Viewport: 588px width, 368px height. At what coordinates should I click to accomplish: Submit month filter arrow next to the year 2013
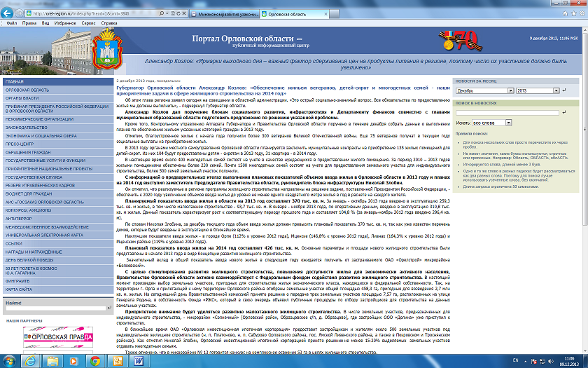[x=564, y=90]
